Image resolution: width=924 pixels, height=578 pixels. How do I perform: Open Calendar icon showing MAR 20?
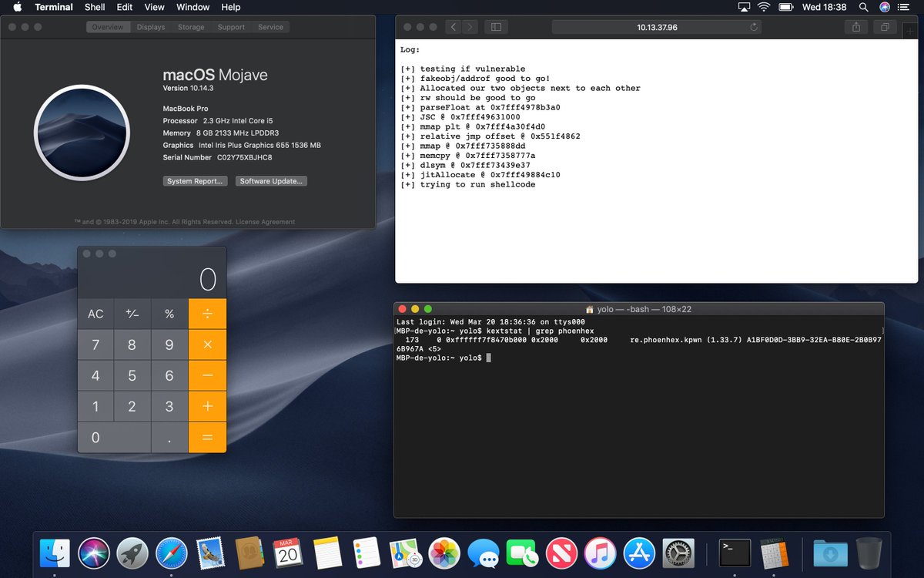(x=288, y=553)
